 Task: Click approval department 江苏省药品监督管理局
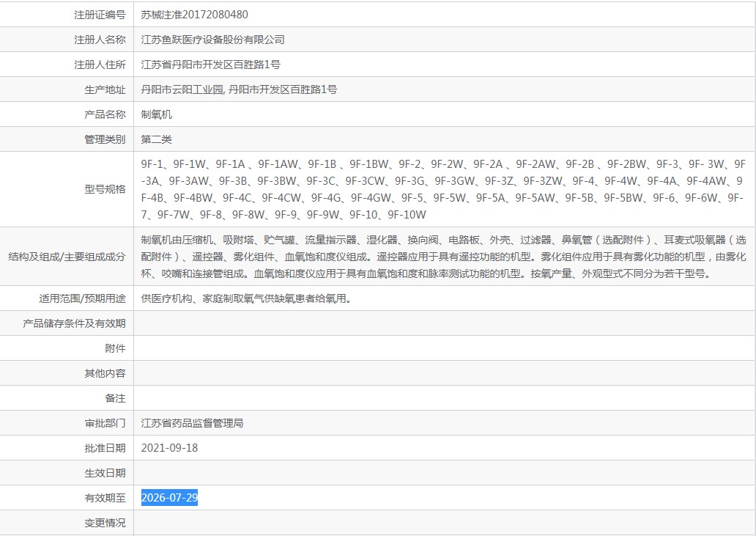(x=192, y=423)
